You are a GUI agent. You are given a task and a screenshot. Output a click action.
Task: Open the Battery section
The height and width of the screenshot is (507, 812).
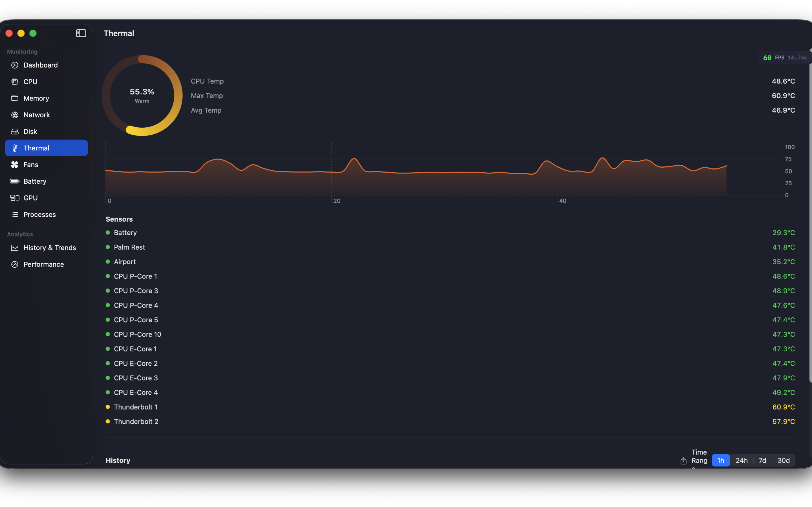[35, 181]
